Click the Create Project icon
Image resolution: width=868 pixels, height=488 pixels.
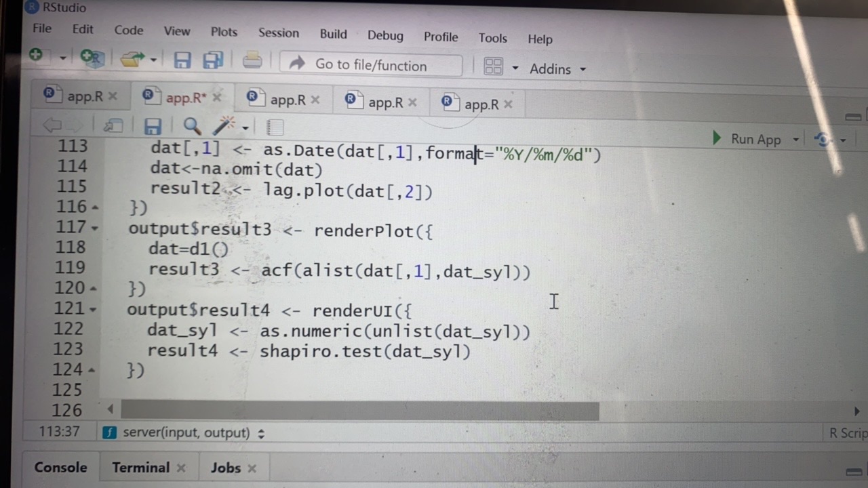(x=92, y=58)
